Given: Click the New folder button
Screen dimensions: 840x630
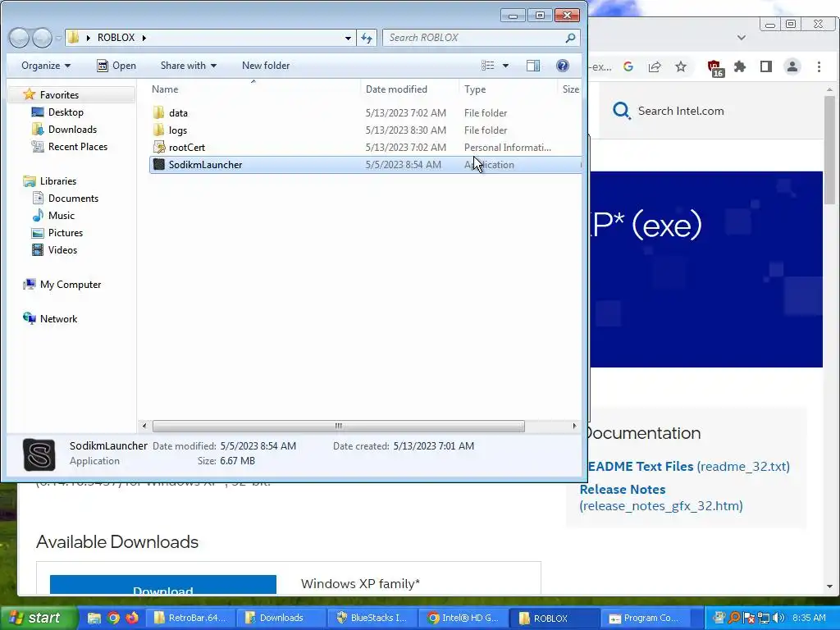Looking at the screenshot, I should pyautogui.click(x=266, y=66).
